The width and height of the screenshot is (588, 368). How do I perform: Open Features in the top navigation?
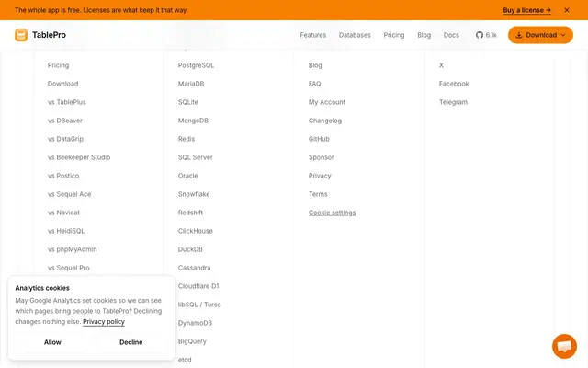(x=312, y=35)
